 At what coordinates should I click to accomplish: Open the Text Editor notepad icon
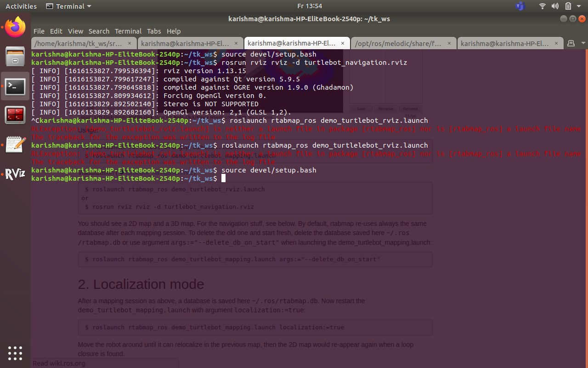(x=15, y=145)
